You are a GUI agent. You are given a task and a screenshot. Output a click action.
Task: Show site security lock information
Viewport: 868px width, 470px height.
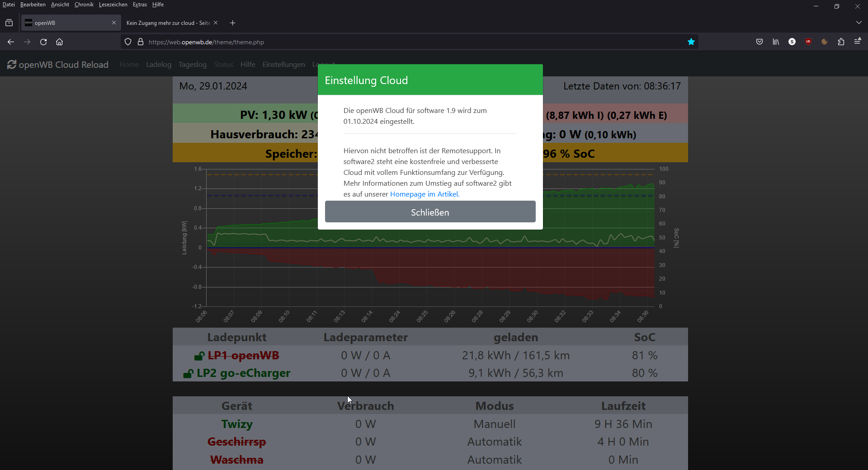pyautogui.click(x=141, y=42)
